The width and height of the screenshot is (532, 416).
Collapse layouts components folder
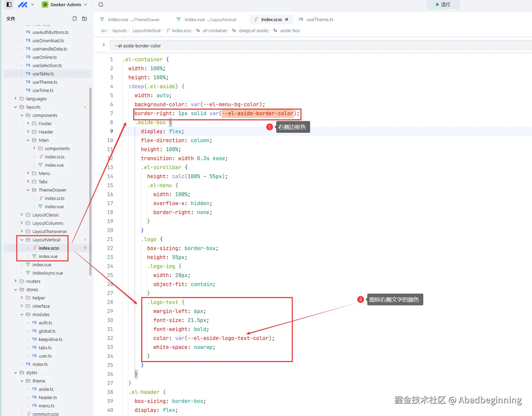click(x=45, y=115)
